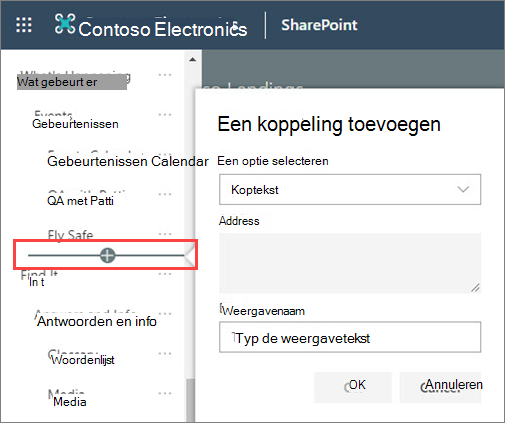Open ellipsis menu for Media

click(x=165, y=393)
